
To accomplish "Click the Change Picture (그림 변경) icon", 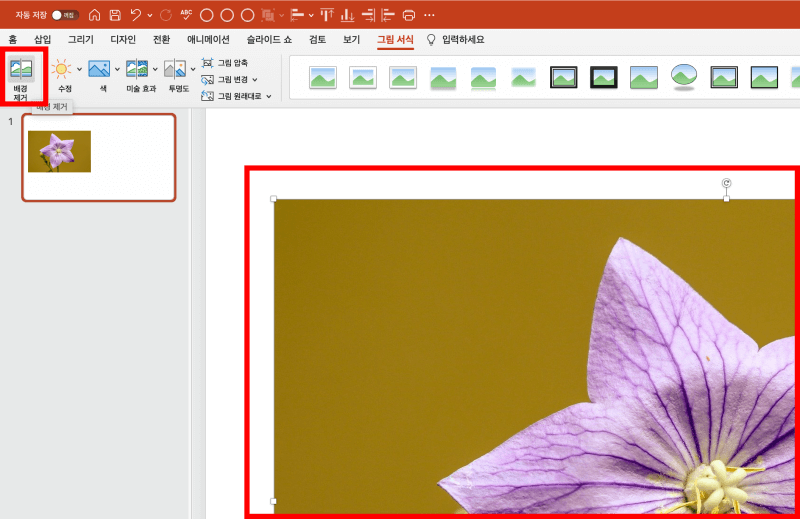I will [x=207, y=80].
